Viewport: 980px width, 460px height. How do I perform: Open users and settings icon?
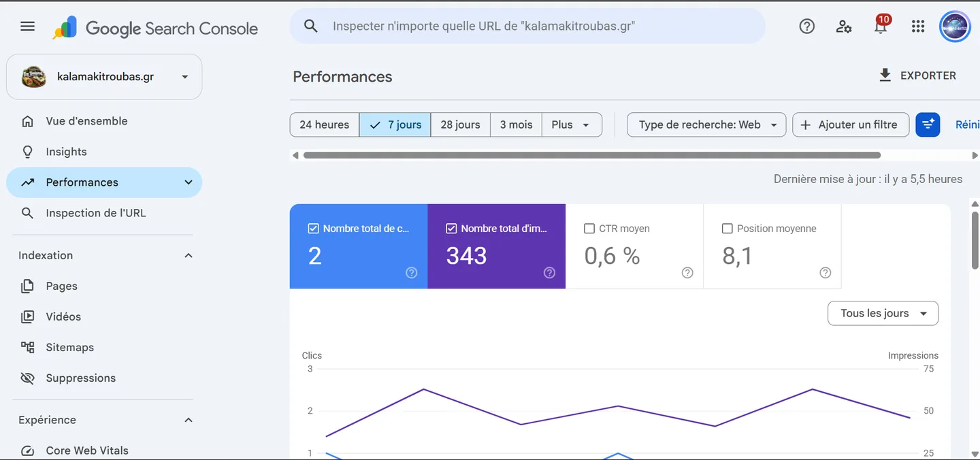point(844,27)
